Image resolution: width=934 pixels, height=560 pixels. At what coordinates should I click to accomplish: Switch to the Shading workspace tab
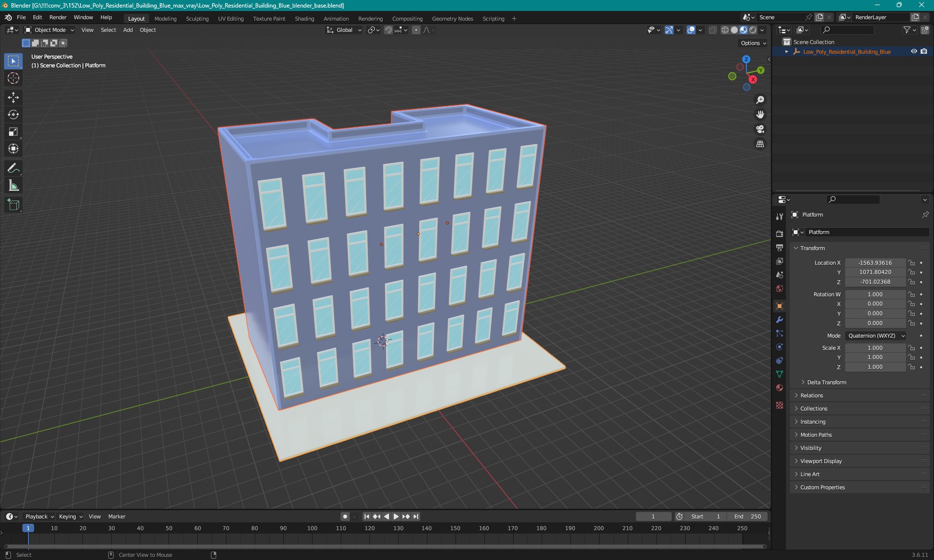(x=305, y=19)
